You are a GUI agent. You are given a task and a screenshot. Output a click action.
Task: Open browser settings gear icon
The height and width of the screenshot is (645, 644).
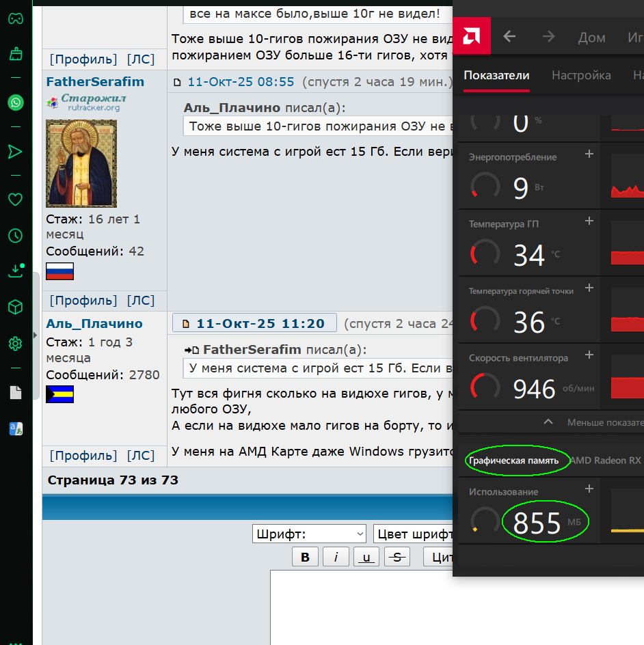point(14,343)
